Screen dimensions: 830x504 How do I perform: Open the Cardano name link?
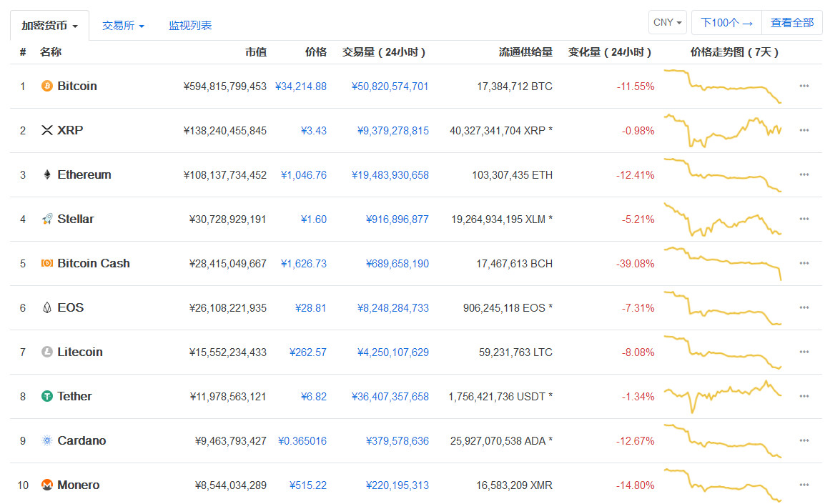point(81,440)
